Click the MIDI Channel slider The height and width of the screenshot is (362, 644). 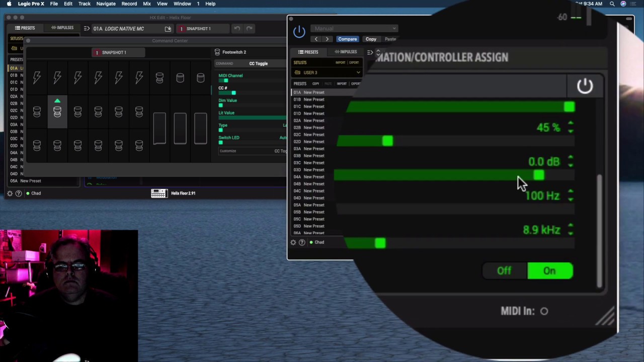tap(252, 81)
